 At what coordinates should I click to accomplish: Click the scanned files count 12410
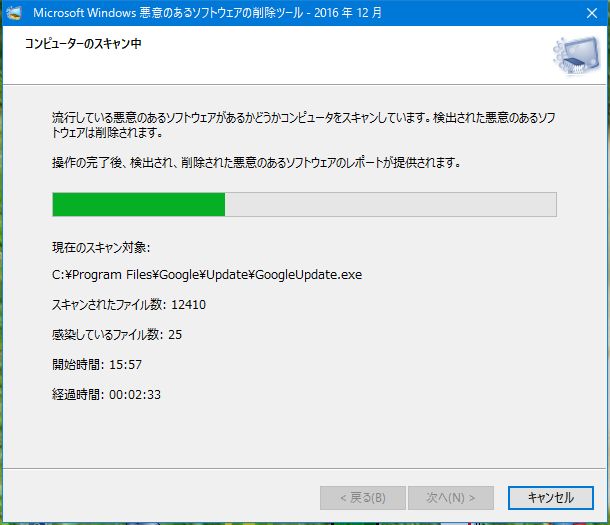188,304
